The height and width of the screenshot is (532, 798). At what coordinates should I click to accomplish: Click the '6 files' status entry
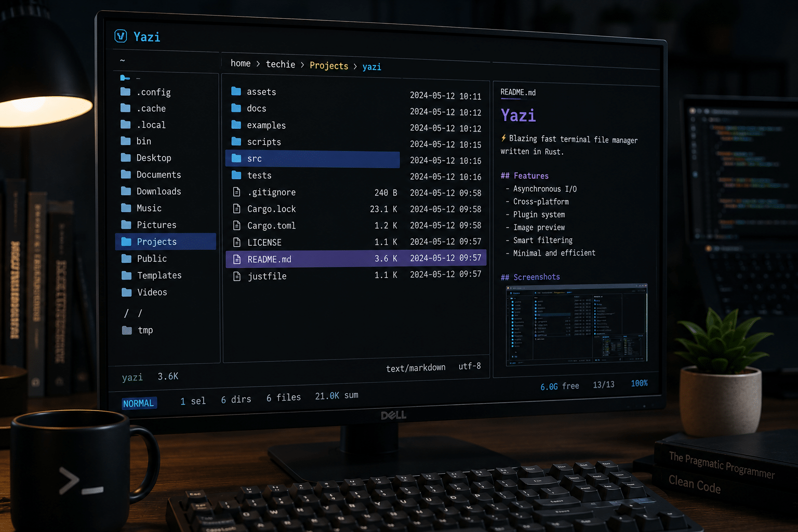284,397
